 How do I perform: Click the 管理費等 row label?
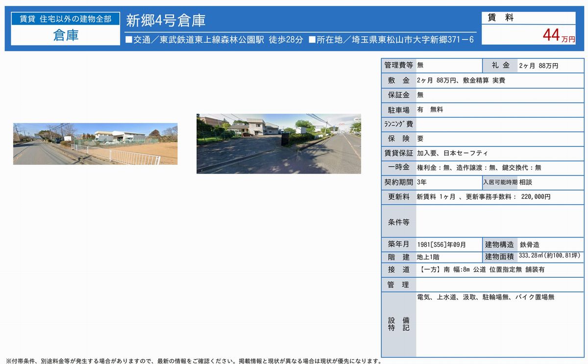398,65
